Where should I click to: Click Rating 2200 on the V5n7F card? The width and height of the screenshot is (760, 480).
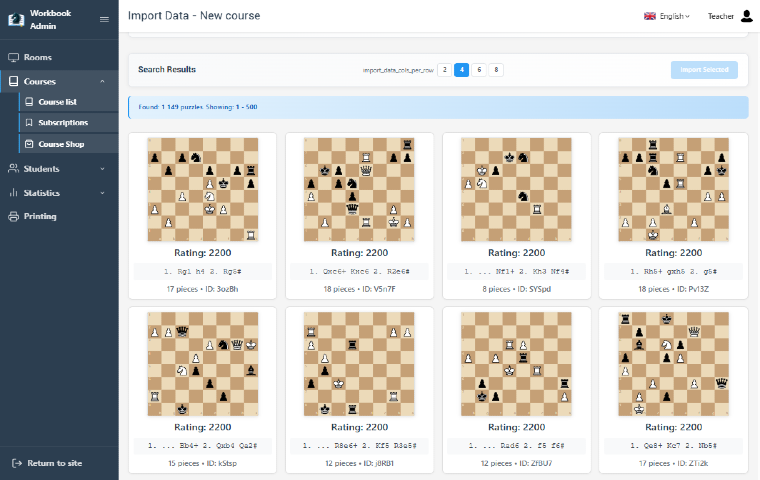coord(359,253)
